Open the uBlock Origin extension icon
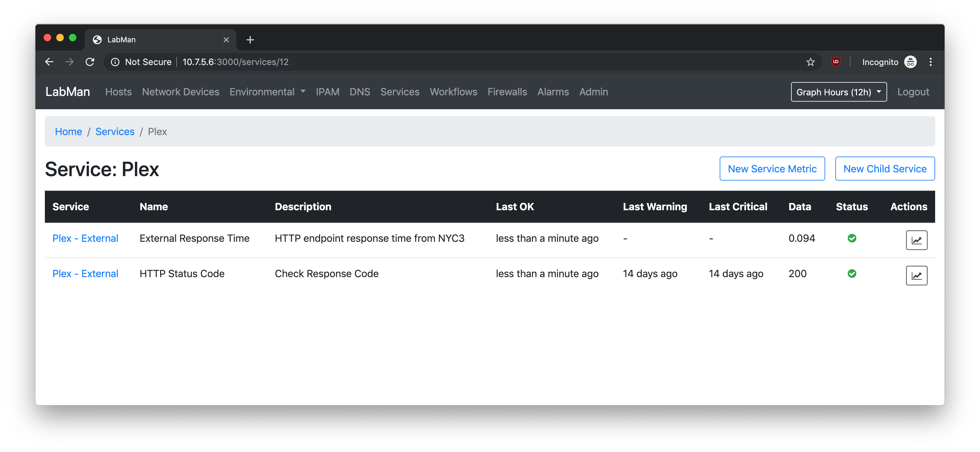980x452 pixels. pyautogui.click(x=835, y=62)
